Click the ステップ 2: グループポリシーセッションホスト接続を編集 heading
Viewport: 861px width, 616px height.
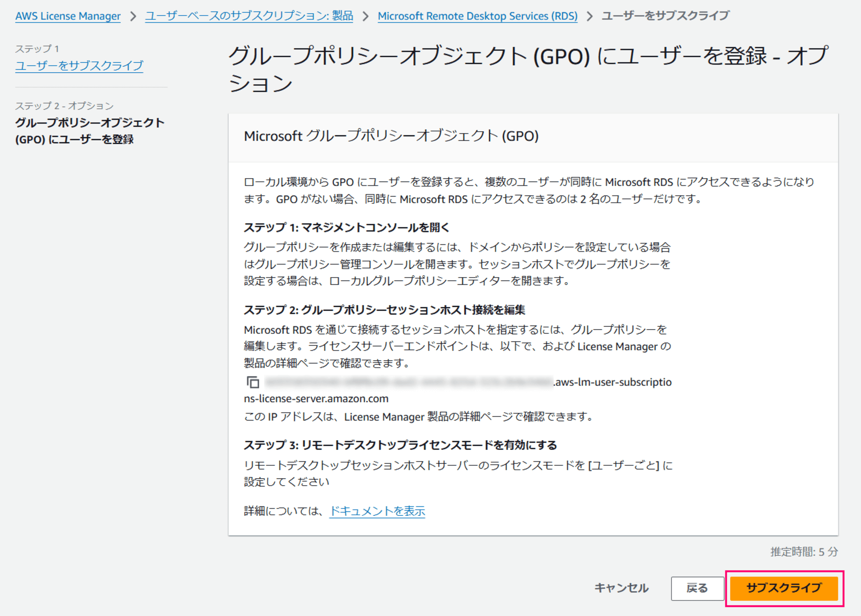(x=384, y=310)
